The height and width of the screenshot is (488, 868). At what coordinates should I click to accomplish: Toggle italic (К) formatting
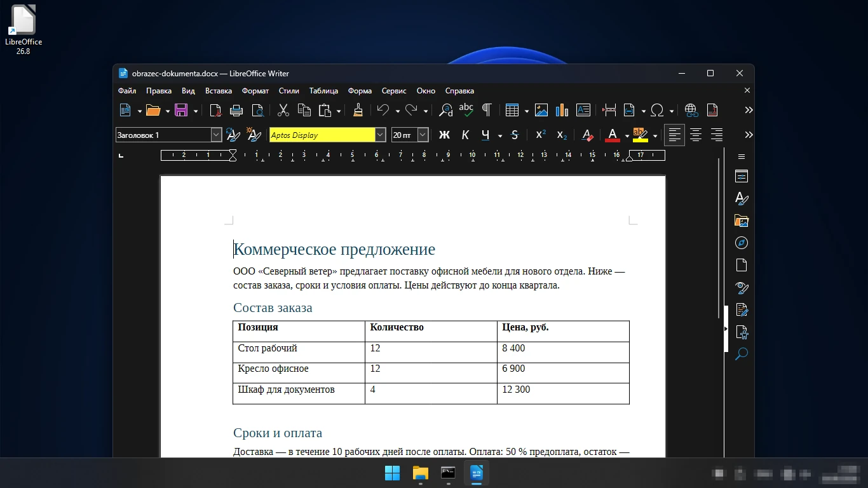pyautogui.click(x=465, y=135)
